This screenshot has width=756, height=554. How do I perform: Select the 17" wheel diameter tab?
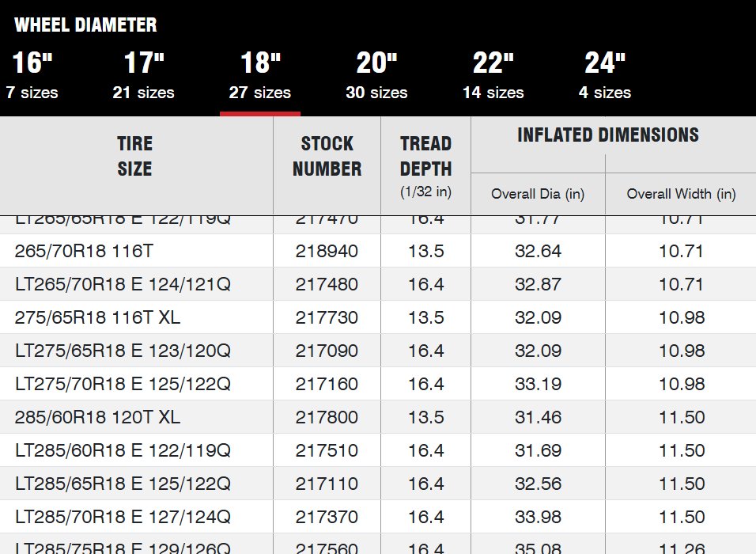[144, 75]
